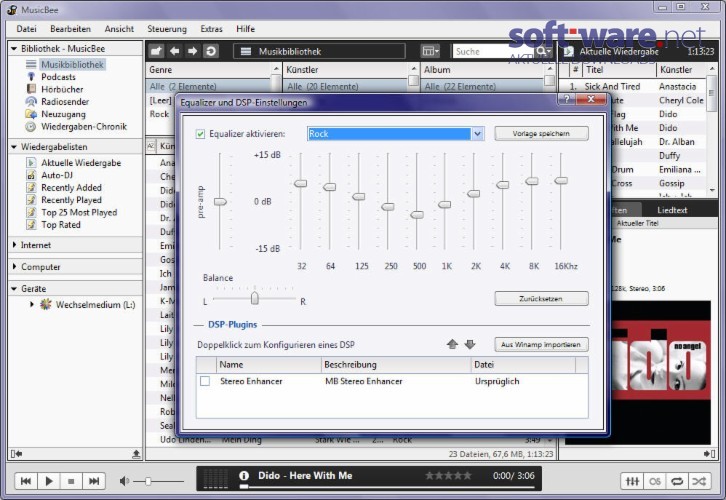Screen dimensions: 726x500
Task: Click the 16Khz band slider handle
Action: pos(561,180)
